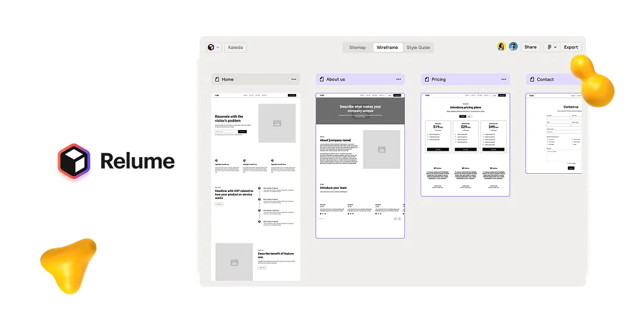
Task: Click the page icon beside Home
Action: click(x=217, y=79)
